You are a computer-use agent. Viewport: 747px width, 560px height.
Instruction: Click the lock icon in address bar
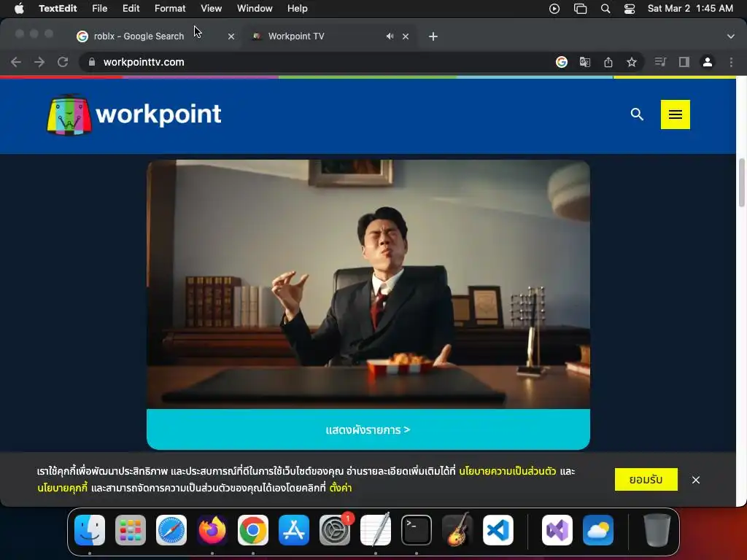(92, 62)
